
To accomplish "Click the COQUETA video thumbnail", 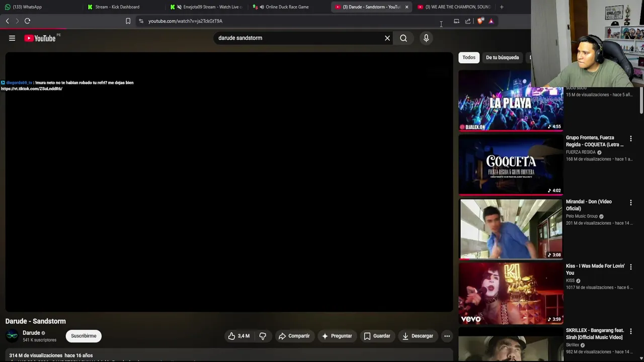I will click(511, 164).
